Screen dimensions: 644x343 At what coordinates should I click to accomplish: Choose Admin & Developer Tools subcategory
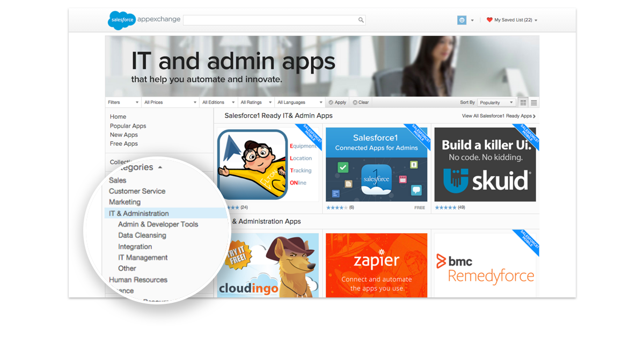(x=158, y=225)
